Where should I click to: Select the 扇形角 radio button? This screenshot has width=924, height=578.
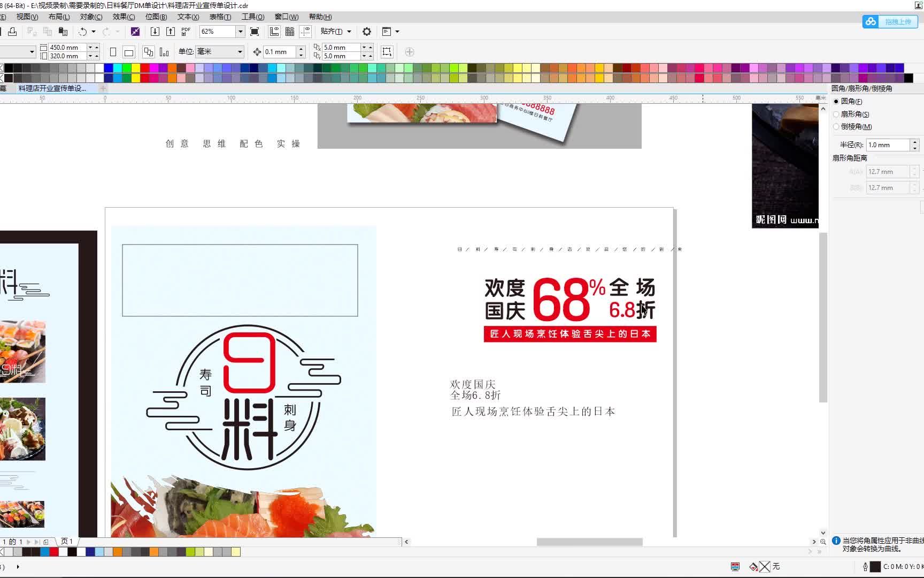(836, 114)
